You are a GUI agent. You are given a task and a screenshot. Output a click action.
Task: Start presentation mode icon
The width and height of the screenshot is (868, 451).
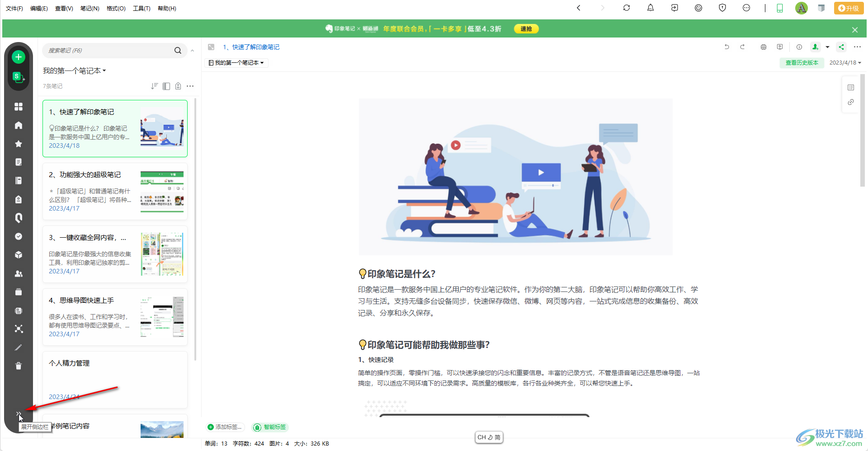780,47
